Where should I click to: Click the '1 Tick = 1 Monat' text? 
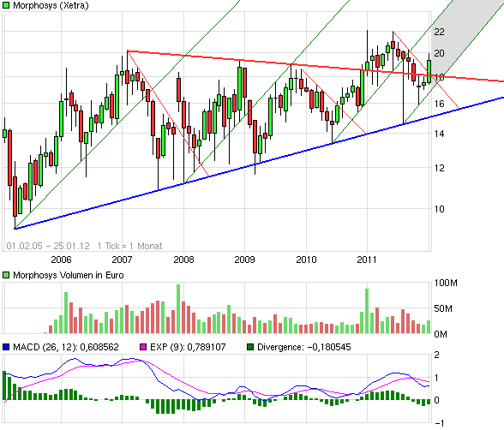coord(130,246)
